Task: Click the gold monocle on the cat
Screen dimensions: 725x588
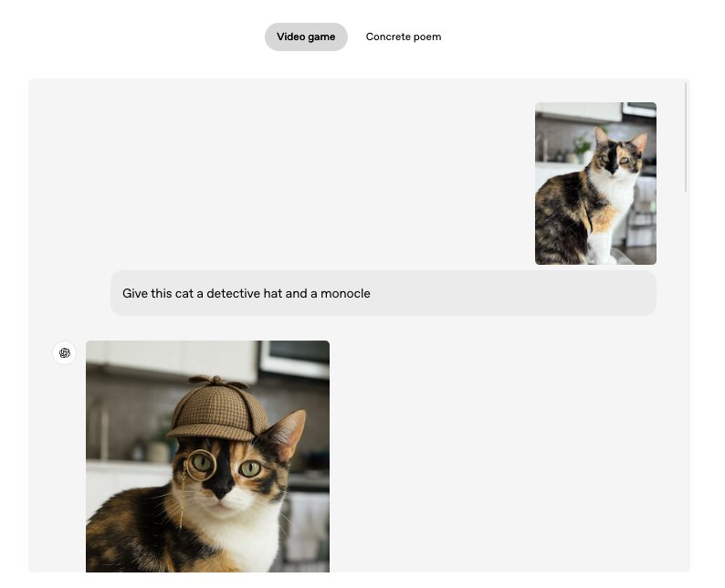Action: pos(202,465)
